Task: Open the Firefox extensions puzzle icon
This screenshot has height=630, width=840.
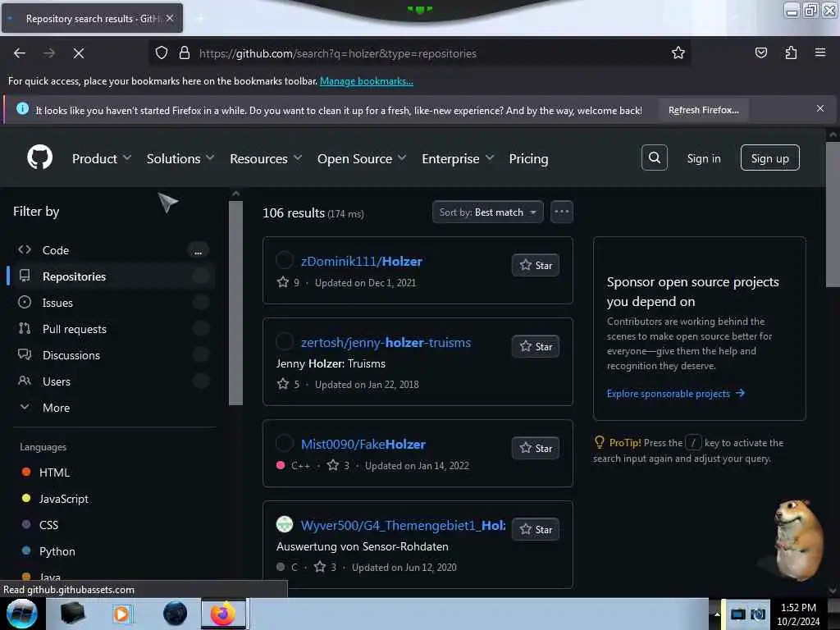Action: click(x=791, y=52)
